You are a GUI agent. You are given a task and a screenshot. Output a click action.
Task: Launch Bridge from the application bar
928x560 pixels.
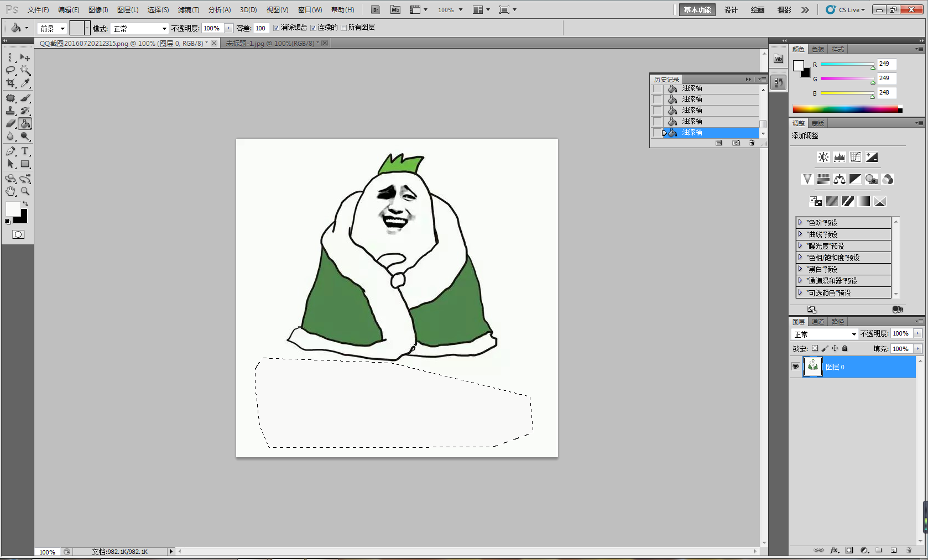point(376,9)
